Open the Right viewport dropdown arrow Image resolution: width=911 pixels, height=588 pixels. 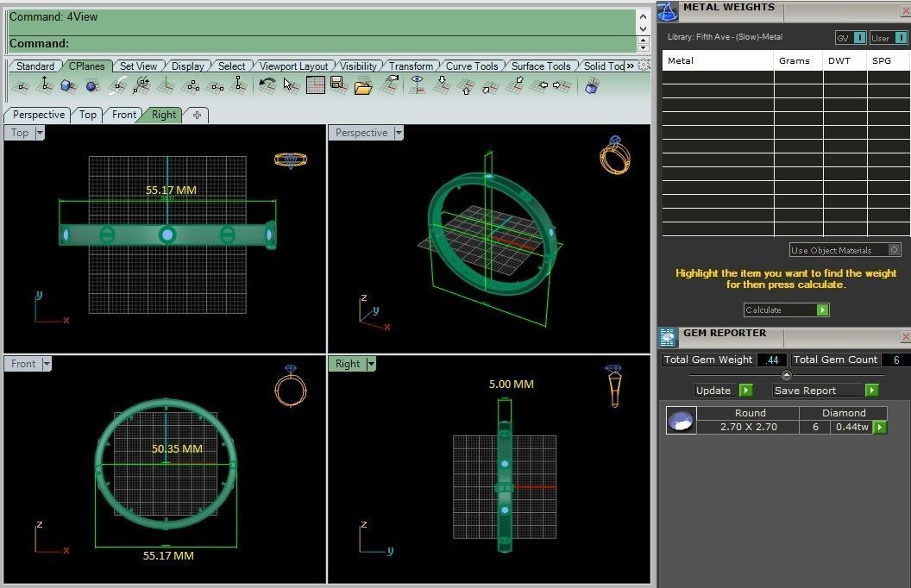coord(371,364)
